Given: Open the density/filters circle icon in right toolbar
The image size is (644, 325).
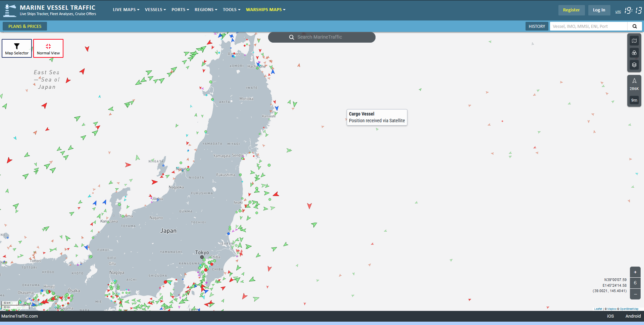Looking at the screenshot, I should pos(634,53).
